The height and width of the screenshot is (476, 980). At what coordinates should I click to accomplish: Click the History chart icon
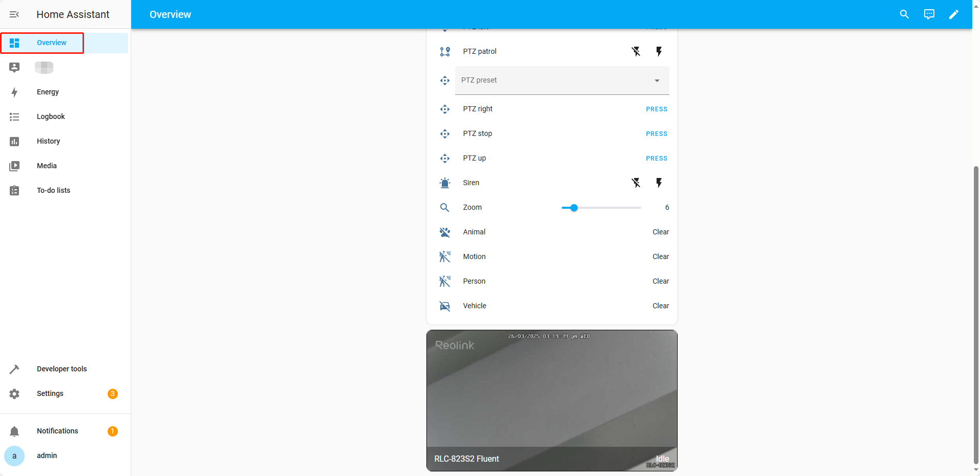14,142
